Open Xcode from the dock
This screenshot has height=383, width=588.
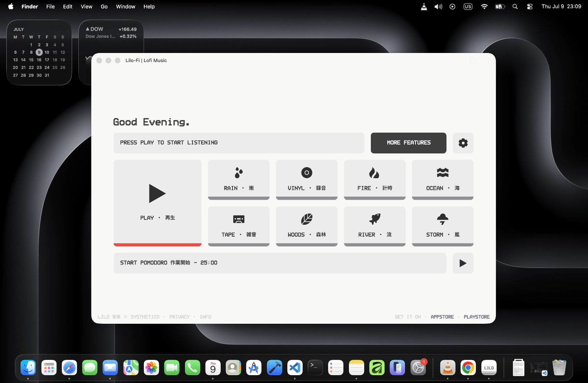274,368
